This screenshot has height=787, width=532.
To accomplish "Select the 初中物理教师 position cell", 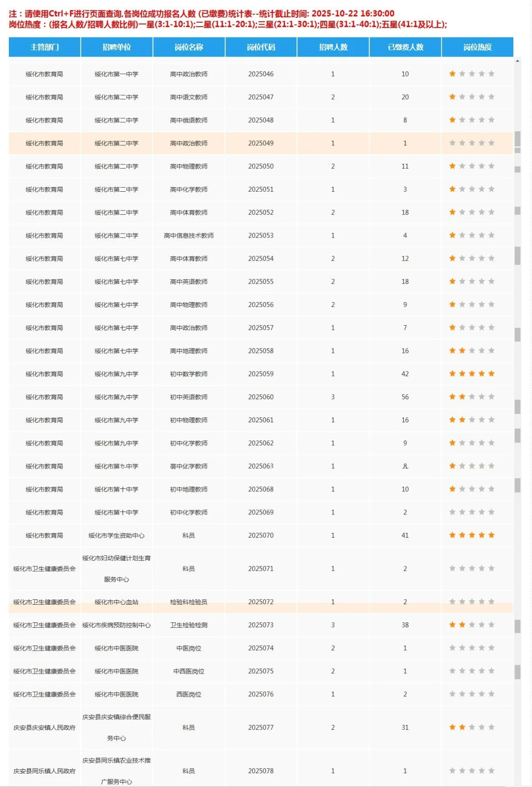I will tap(189, 420).
